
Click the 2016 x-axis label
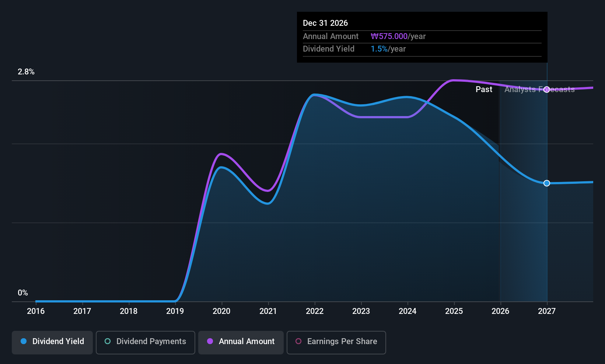[36, 311]
